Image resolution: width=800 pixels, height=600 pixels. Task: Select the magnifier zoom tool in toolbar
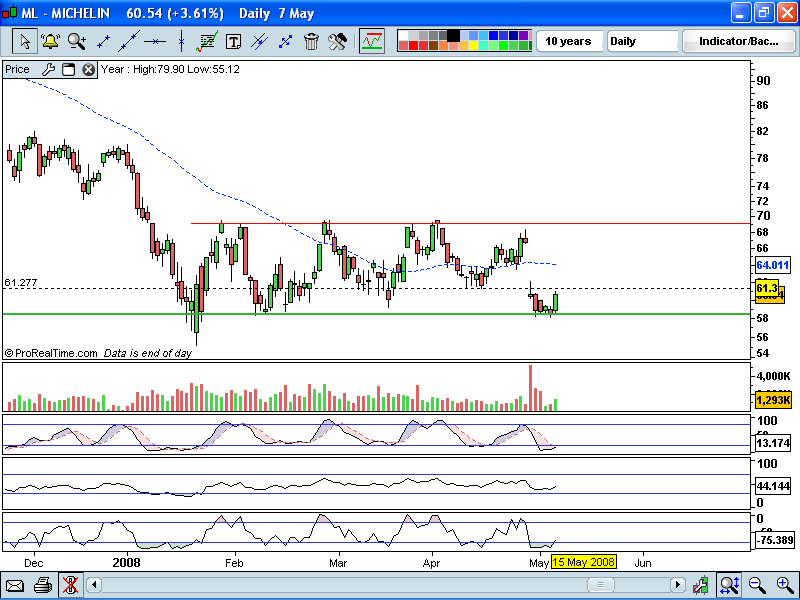pos(77,41)
